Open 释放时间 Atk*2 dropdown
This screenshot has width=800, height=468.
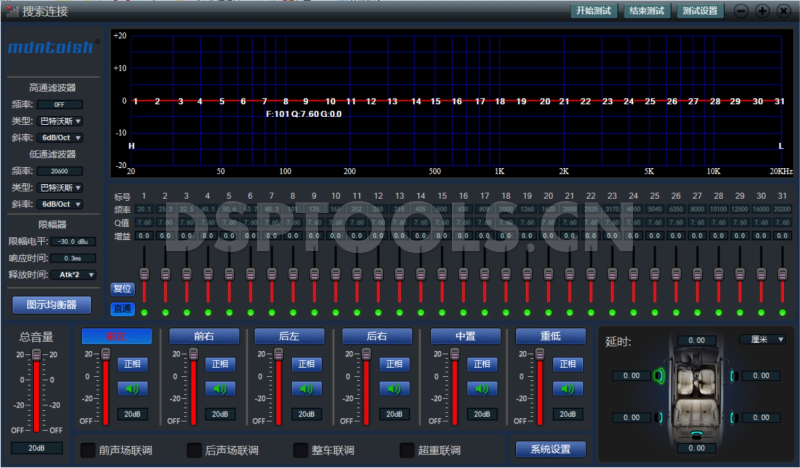[x=73, y=275]
